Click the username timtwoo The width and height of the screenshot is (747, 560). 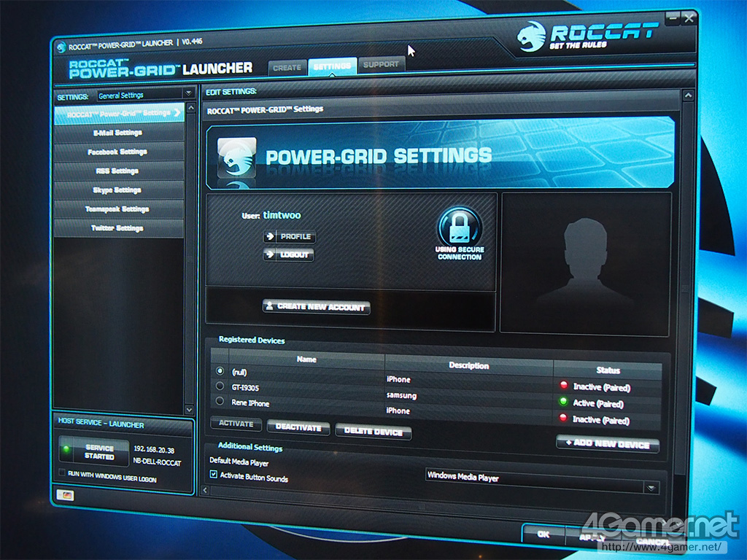click(x=282, y=215)
